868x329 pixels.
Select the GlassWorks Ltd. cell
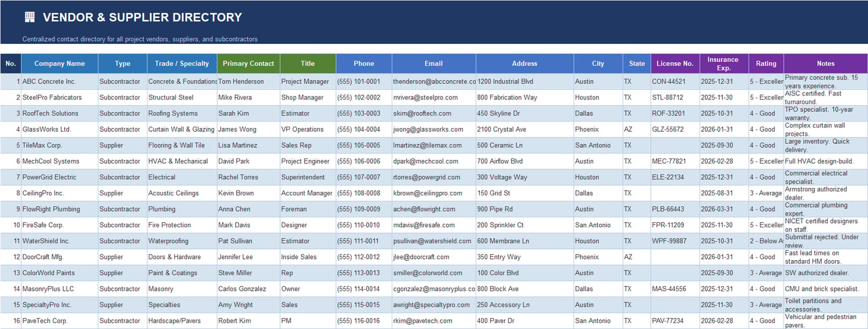(60, 130)
